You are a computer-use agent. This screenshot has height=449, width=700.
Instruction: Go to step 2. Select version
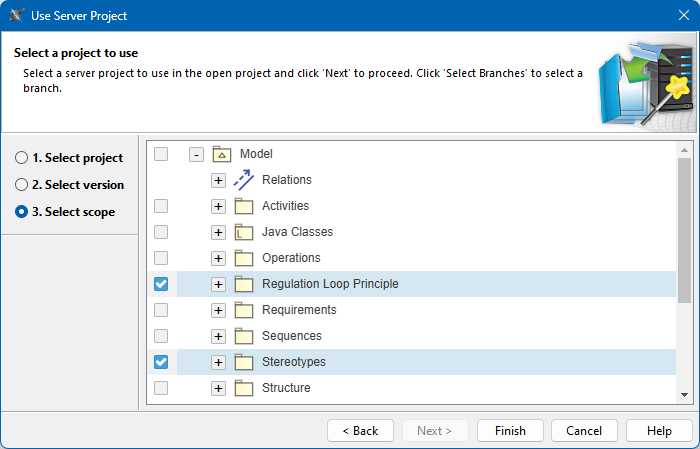coord(69,184)
